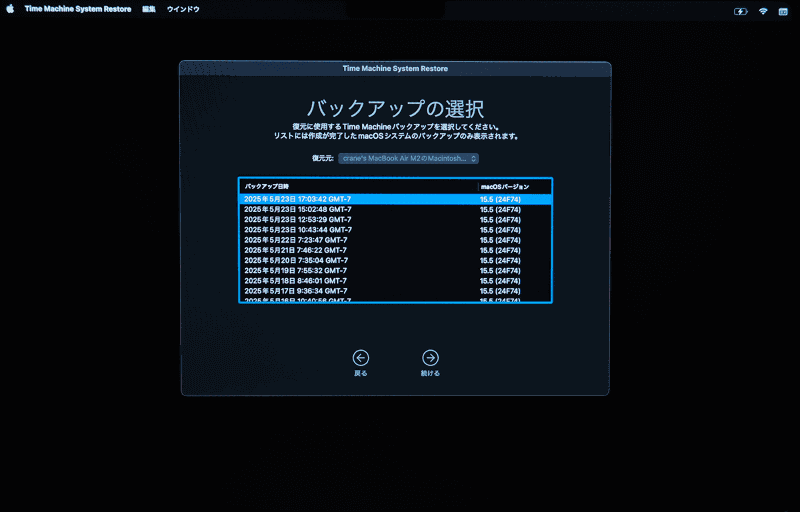Image resolution: width=800 pixels, height=512 pixels.
Task: Click the back arrow icon above 戻る
Action: [361, 358]
